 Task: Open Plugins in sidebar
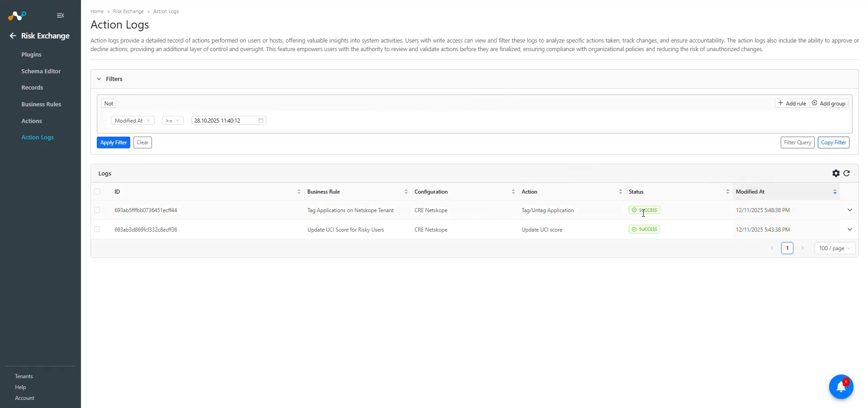tap(31, 54)
